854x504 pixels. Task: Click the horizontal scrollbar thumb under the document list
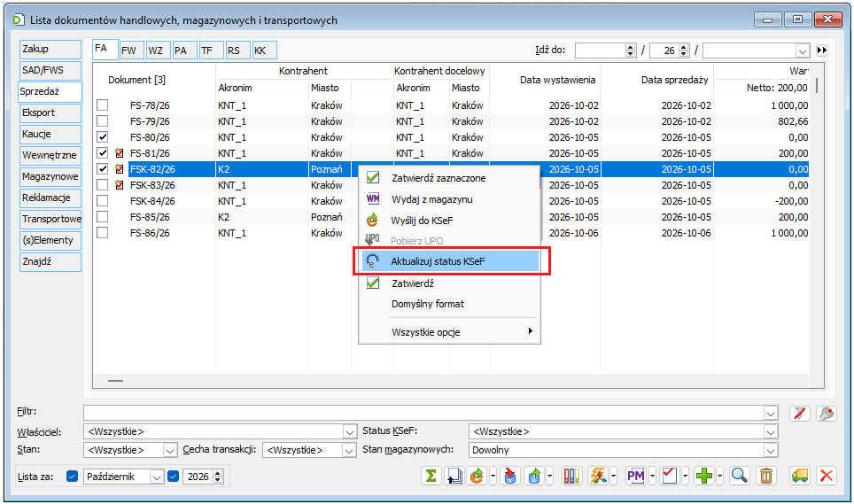tap(115, 381)
